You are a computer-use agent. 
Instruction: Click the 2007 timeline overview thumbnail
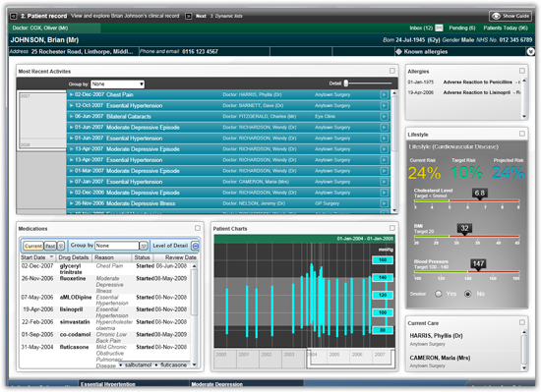(41, 120)
